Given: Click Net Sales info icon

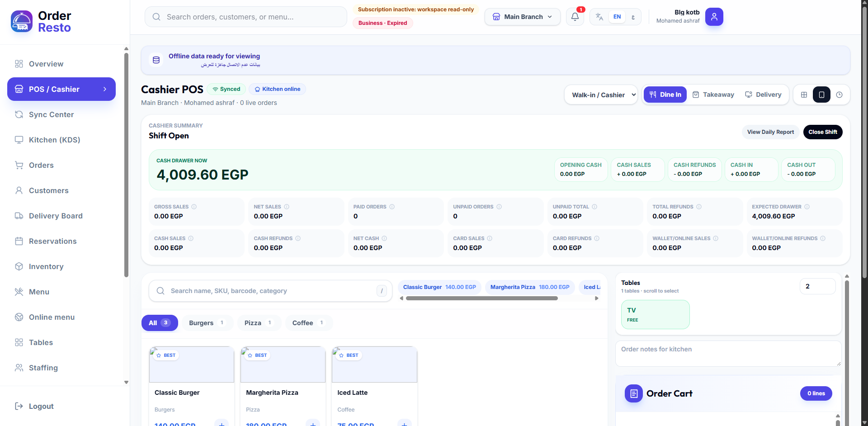Looking at the screenshot, I should 287,207.
